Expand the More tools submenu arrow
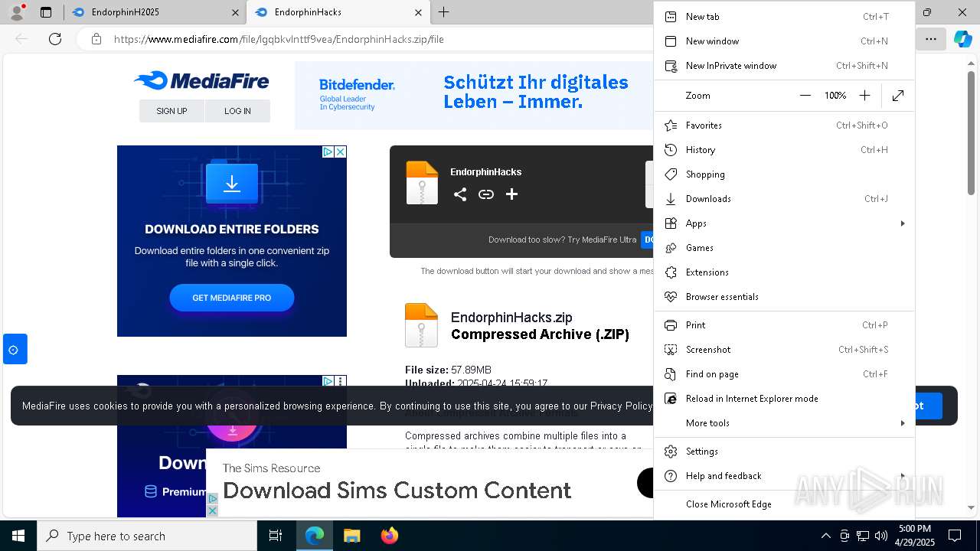980x551 pixels. click(903, 423)
